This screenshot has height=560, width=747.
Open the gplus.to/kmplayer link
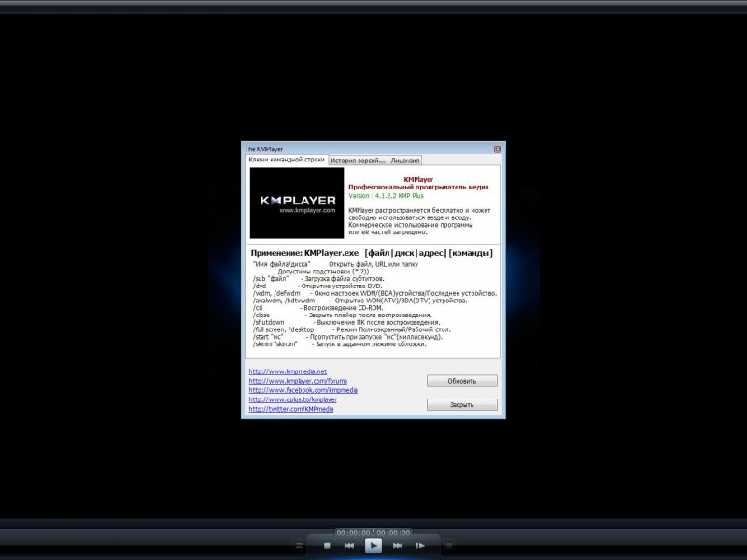tap(292, 399)
